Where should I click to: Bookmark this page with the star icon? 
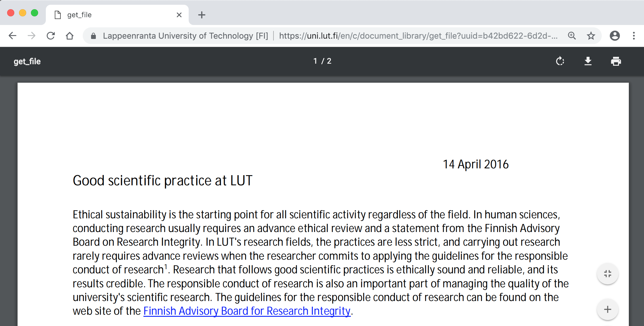tap(591, 36)
